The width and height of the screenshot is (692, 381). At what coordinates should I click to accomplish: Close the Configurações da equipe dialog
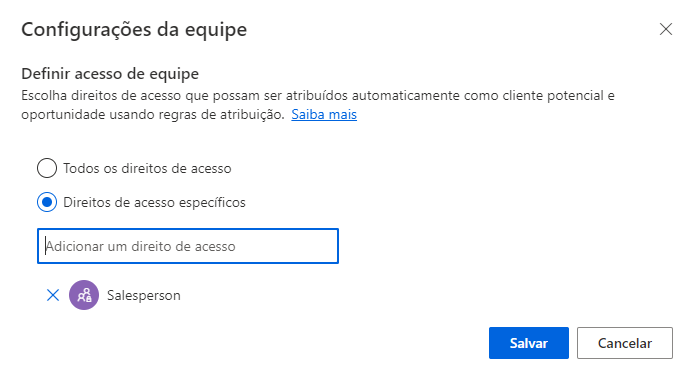click(x=666, y=29)
